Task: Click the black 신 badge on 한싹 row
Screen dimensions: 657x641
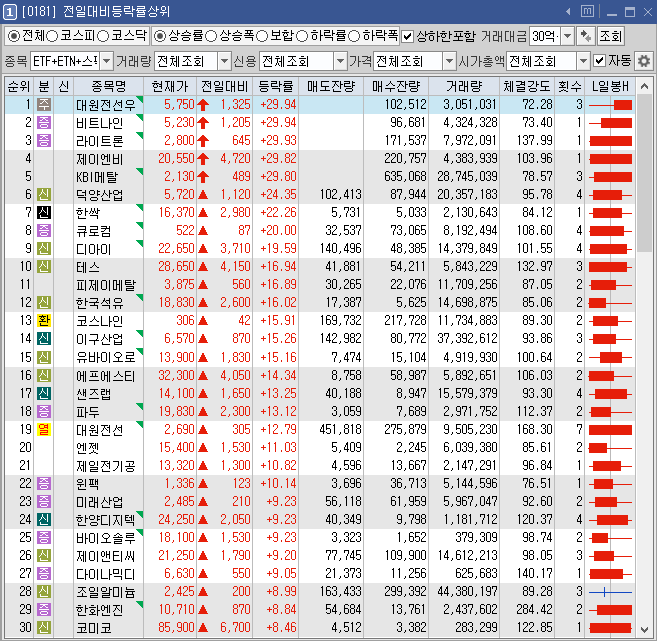Action: pyautogui.click(x=44, y=212)
